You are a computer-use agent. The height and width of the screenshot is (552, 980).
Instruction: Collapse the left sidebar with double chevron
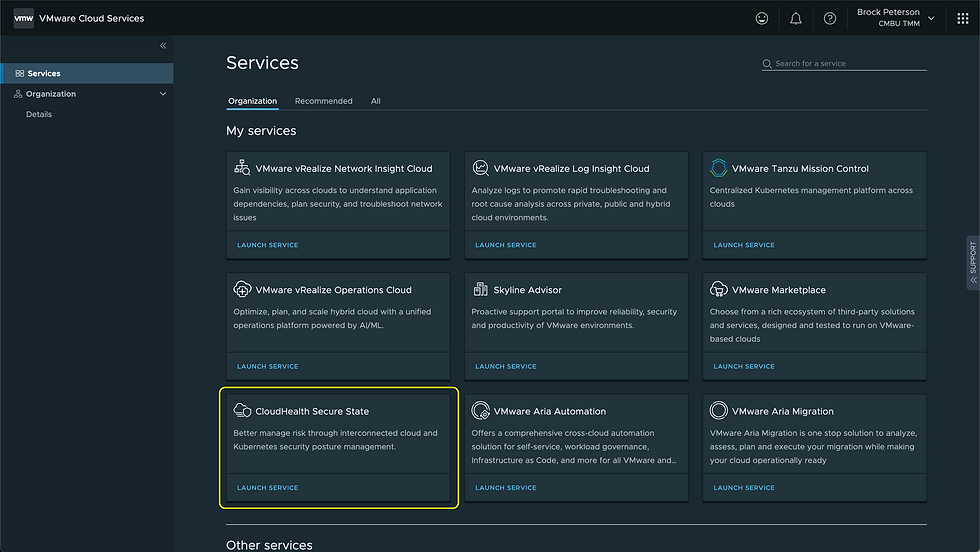163,46
